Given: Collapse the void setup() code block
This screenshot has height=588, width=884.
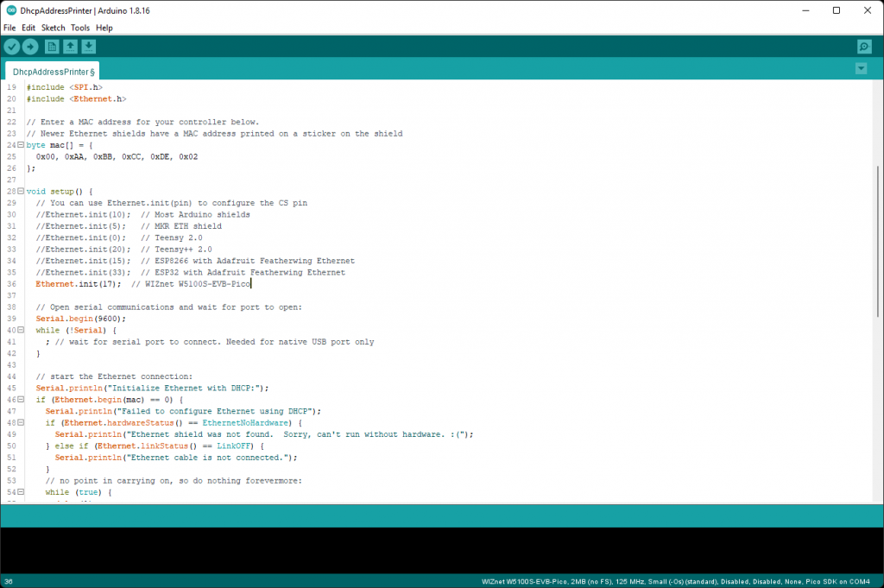Looking at the screenshot, I should (21, 191).
